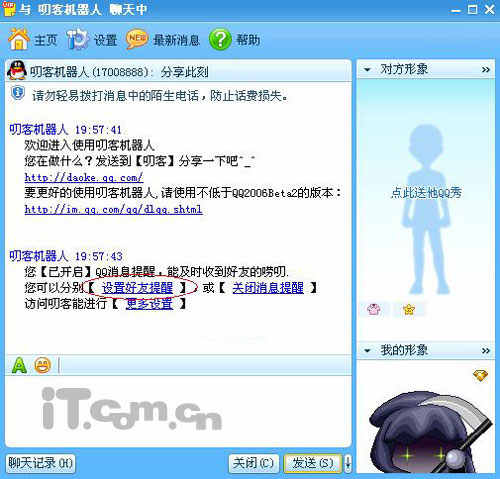Click the 欢迎进入使用叨客机器人 message line

[89, 145]
